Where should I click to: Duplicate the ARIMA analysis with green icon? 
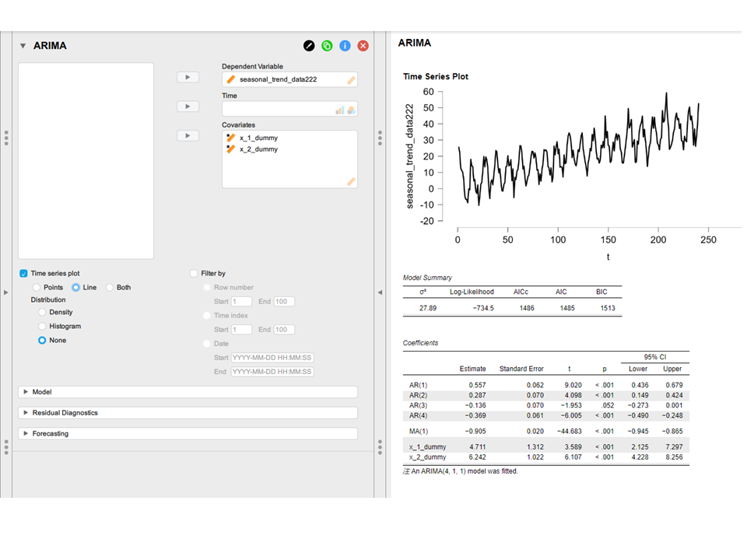coord(327,46)
